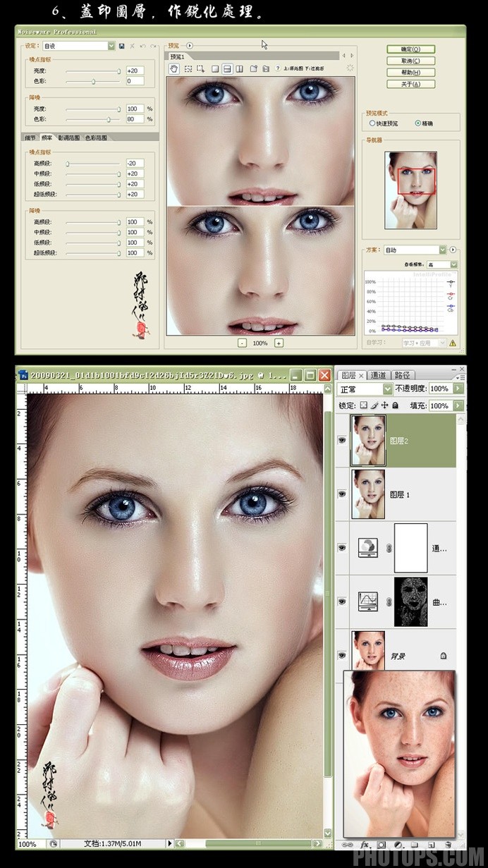Image resolution: width=488 pixels, height=868 pixels.
Task: Open layer style fx menu
Action: click(365, 844)
